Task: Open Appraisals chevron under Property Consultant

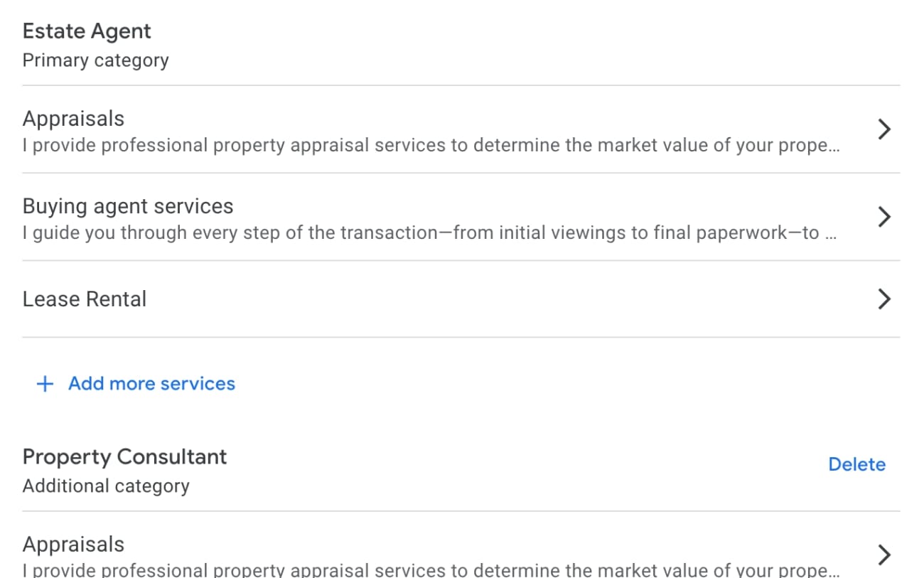Action: [x=884, y=555]
